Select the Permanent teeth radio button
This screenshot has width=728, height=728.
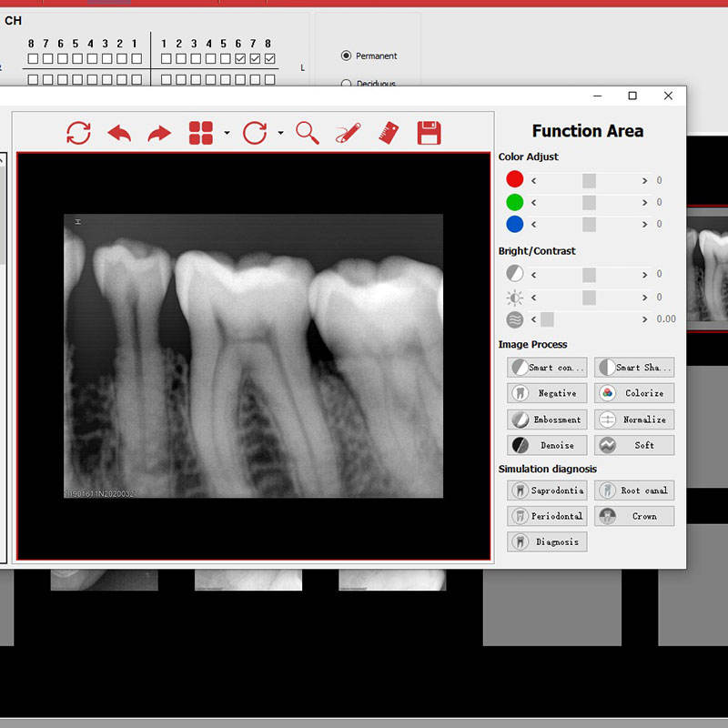point(346,56)
